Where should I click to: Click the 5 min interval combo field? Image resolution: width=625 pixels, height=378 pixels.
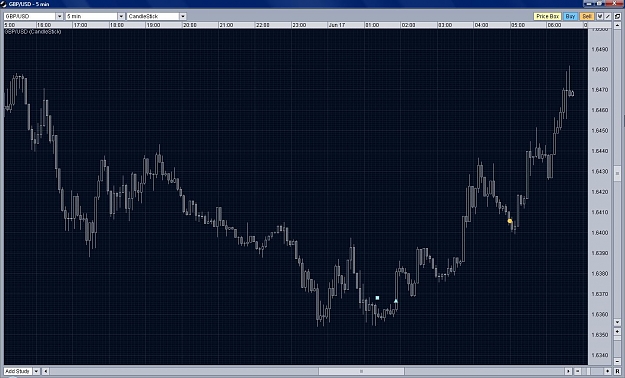(x=92, y=16)
